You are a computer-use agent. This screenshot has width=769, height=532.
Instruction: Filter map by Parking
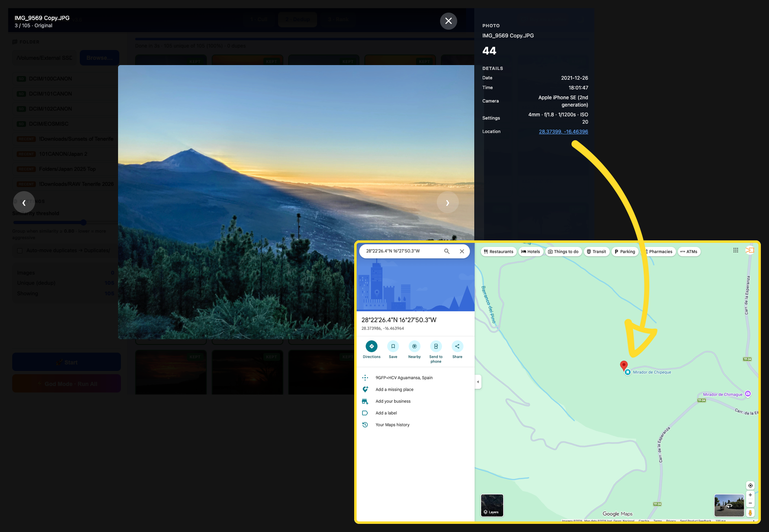(x=625, y=251)
